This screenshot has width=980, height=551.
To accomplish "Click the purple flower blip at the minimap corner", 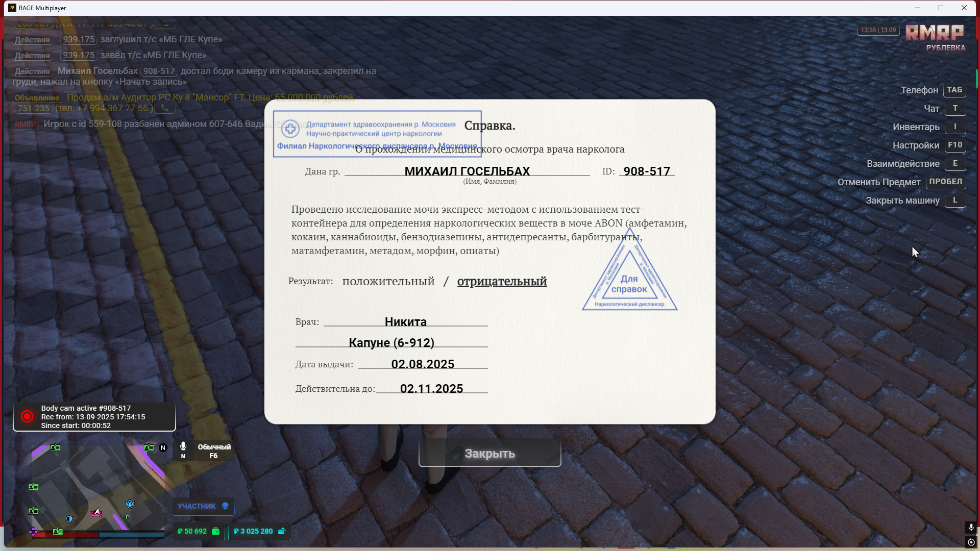I will coord(33,532).
